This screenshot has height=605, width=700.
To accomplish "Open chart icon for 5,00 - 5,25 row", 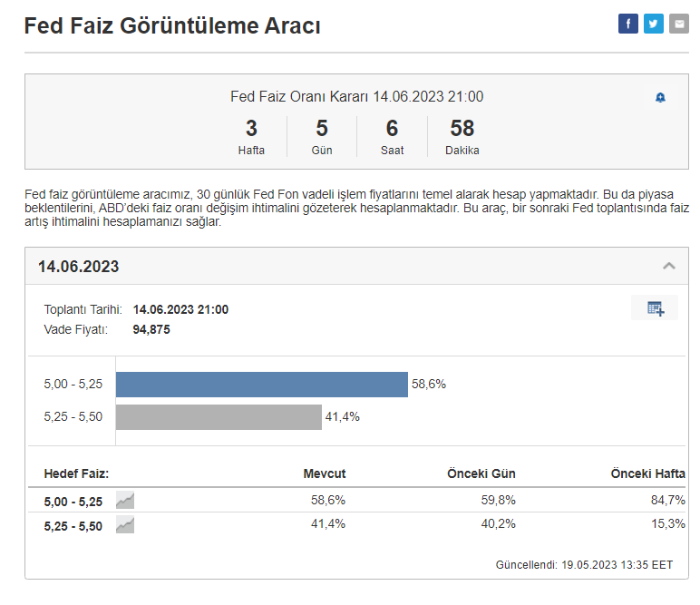I will (125, 500).
